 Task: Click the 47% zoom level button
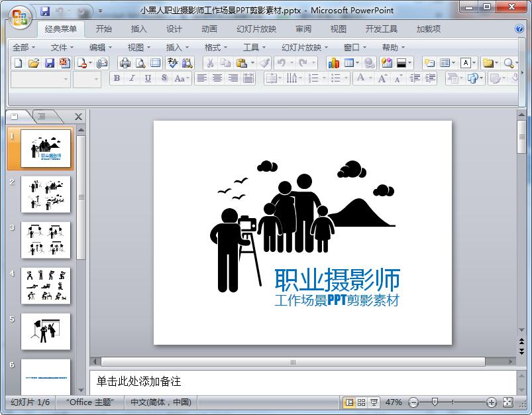pyautogui.click(x=394, y=402)
